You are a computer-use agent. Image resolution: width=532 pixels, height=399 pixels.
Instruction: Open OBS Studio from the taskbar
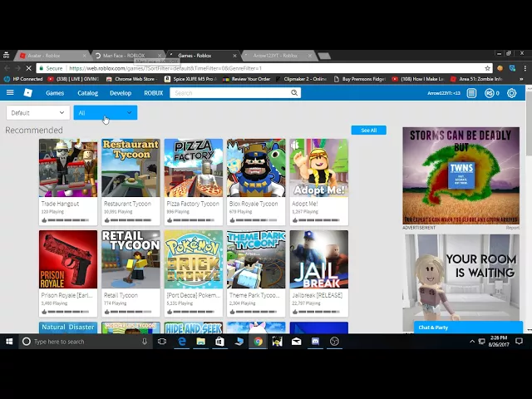point(334,342)
